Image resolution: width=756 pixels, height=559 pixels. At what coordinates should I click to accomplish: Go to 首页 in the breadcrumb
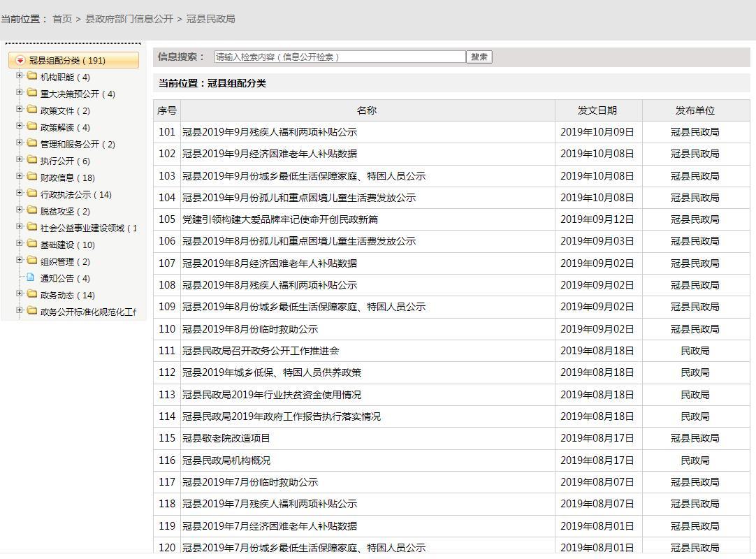pos(62,19)
